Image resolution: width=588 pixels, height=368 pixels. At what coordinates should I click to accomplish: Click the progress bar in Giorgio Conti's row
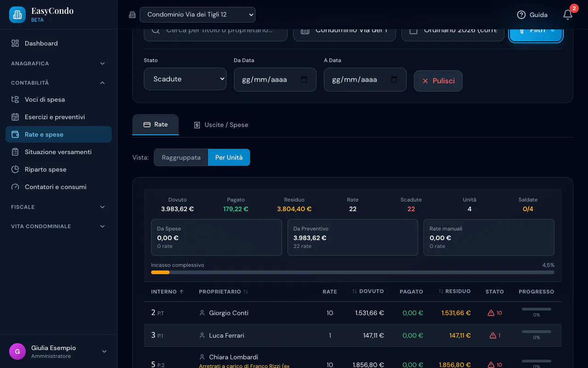(537, 309)
